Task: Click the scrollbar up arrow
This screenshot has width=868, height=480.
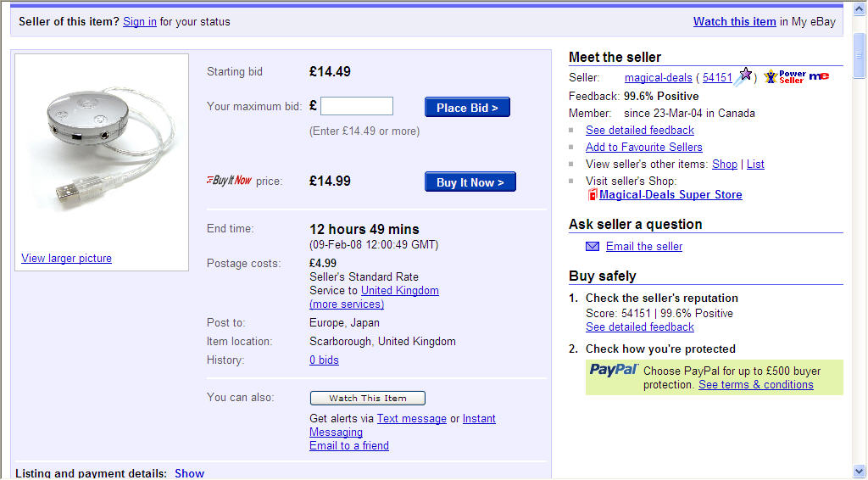Action: 860,10
